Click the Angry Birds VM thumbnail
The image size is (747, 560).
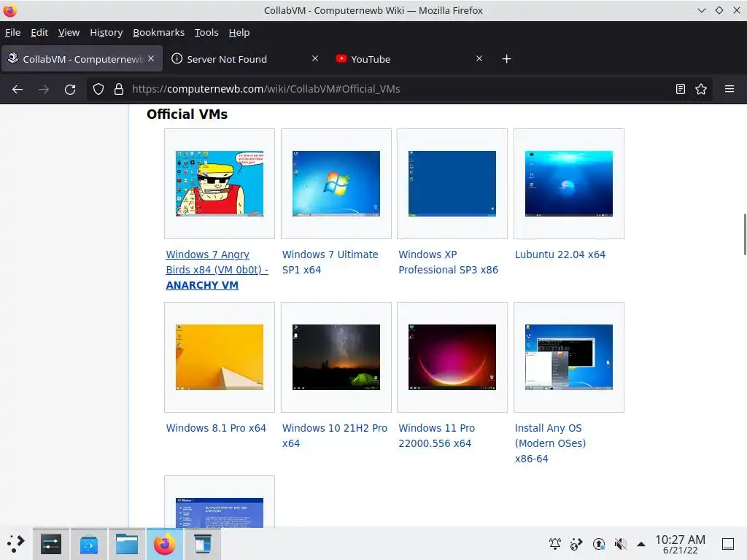220,184
